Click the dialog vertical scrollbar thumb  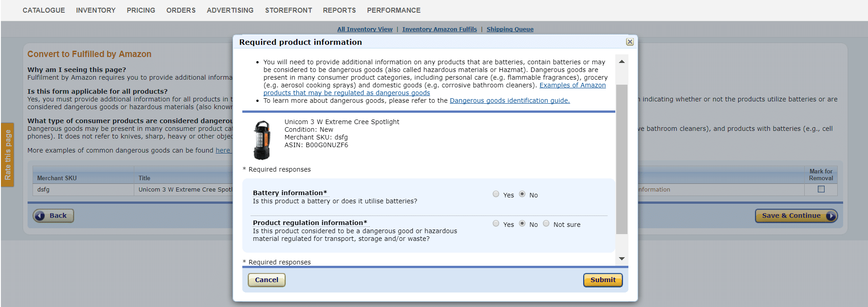(622, 159)
